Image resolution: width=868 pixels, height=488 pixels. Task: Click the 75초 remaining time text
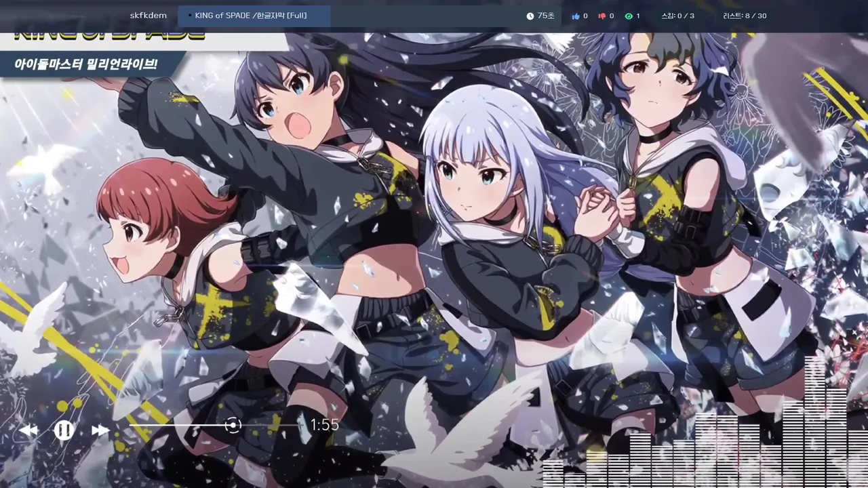pos(546,16)
